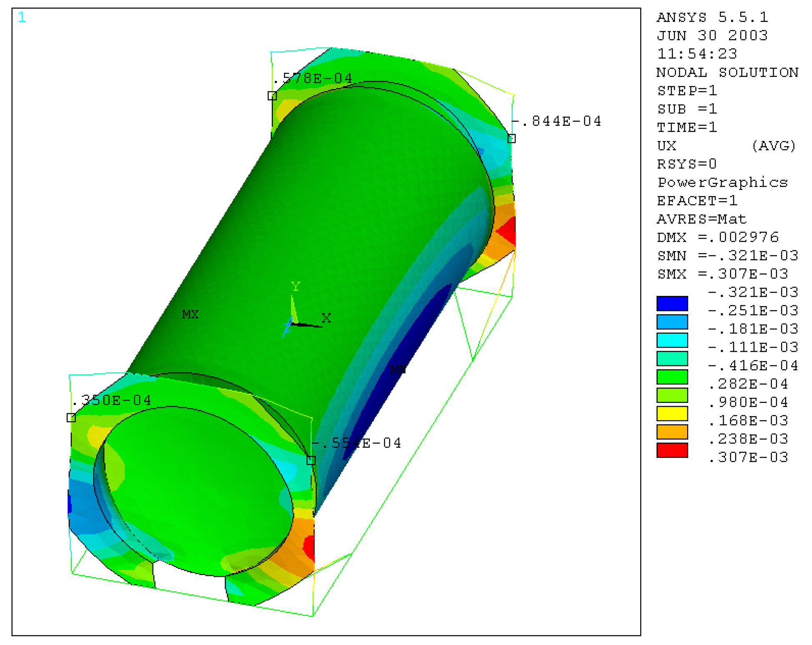Click the dark blue legend swatch
The image size is (812, 645).
click(x=672, y=303)
